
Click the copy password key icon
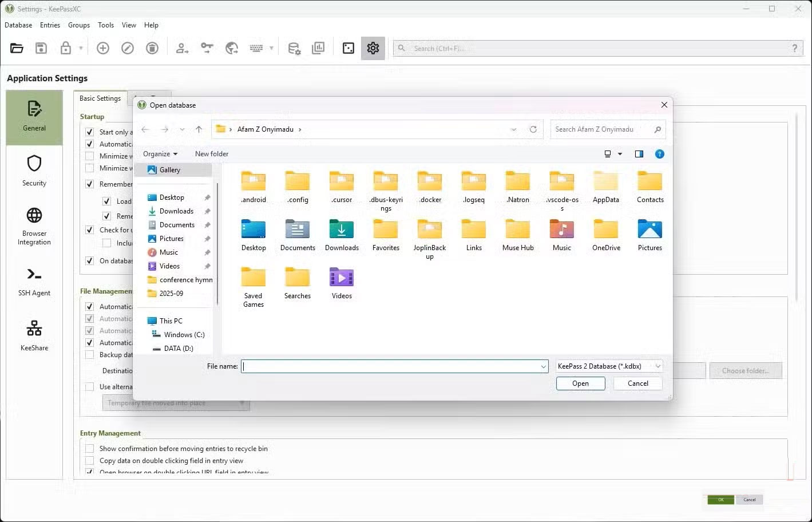(x=207, y=48)
